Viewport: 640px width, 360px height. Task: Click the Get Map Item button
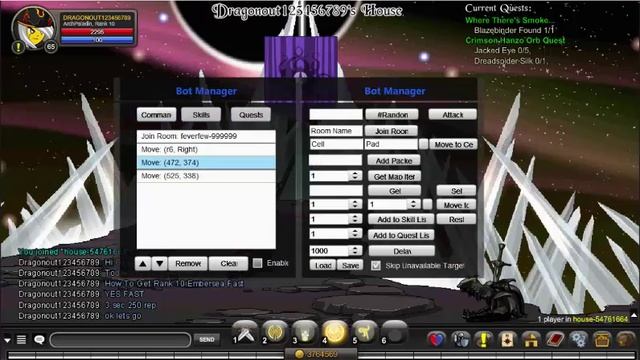click(395, 176)
